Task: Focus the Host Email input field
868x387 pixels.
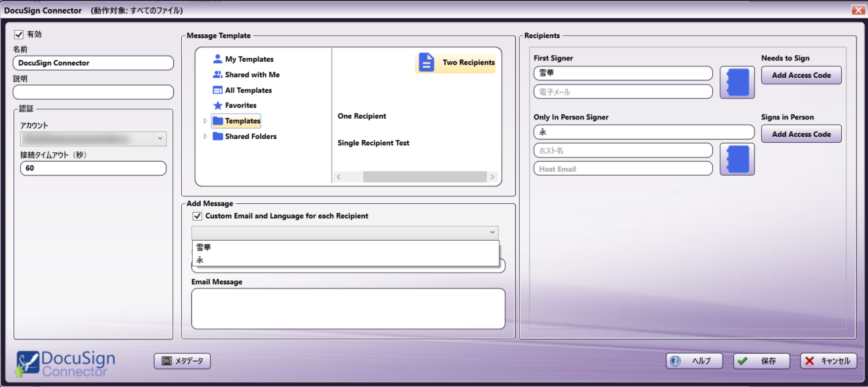Action: tap(623, 169)
